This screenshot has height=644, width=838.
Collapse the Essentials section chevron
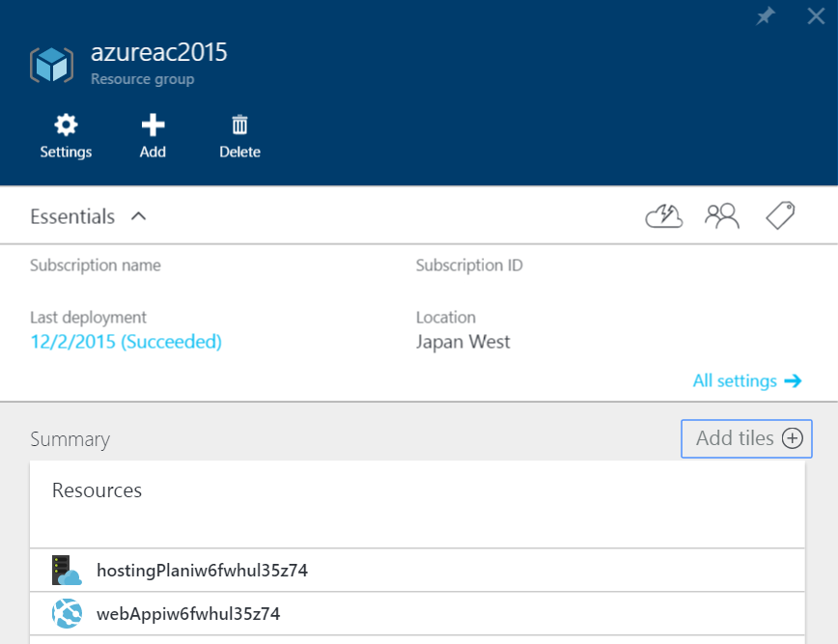[x=138, y=216]
